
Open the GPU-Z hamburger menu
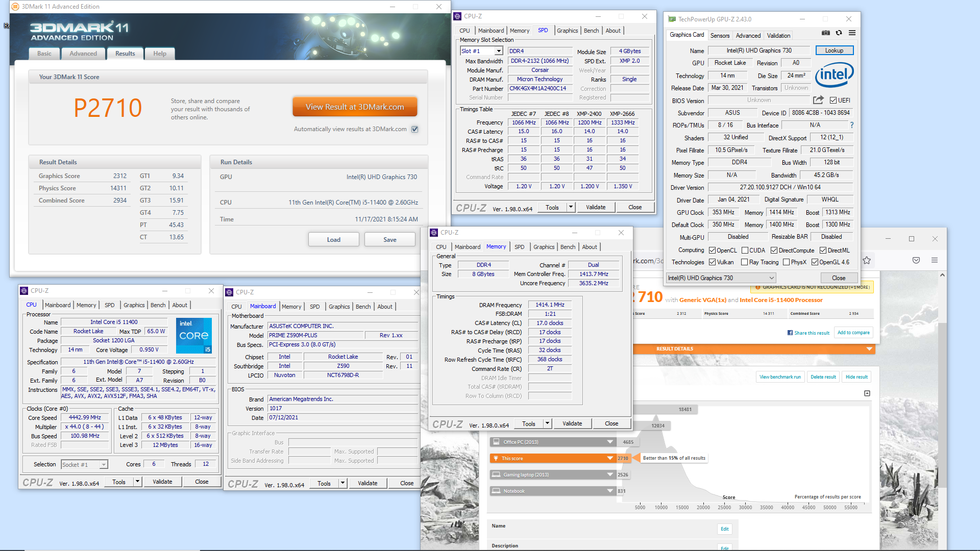pos(852,33)
